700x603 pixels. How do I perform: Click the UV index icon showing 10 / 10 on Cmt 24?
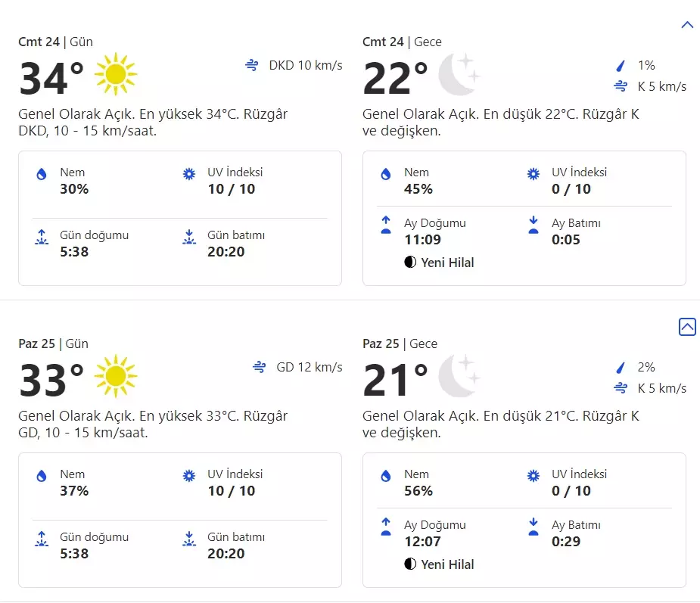point(189,174)
